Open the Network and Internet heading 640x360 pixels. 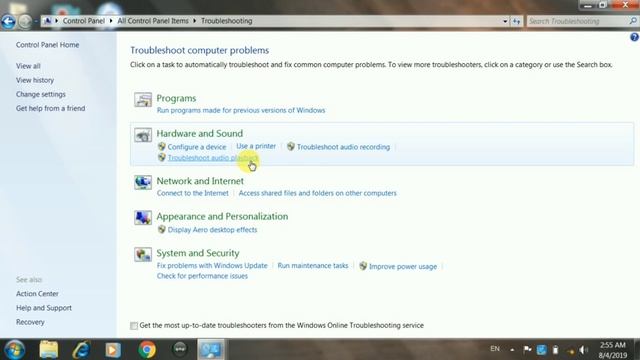tap(200, 181)
